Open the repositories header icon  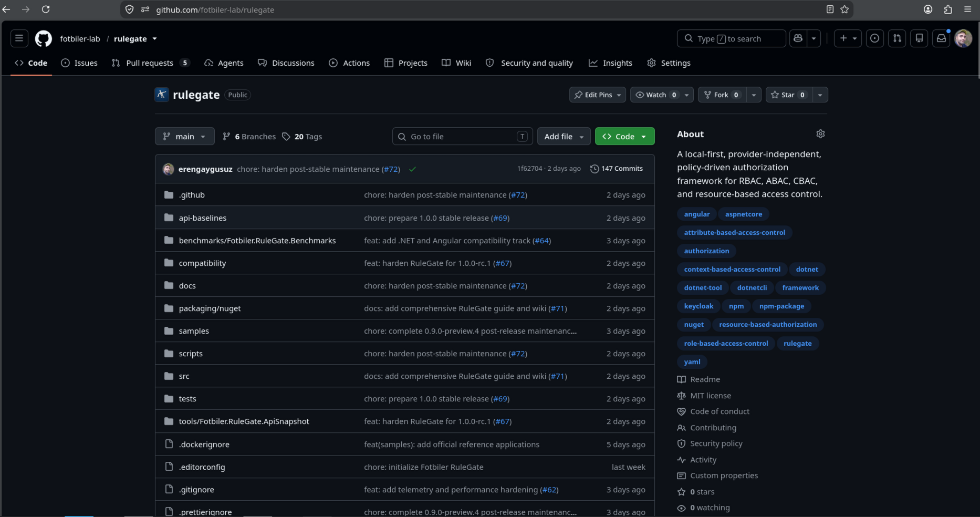click(x=919, y=38)
